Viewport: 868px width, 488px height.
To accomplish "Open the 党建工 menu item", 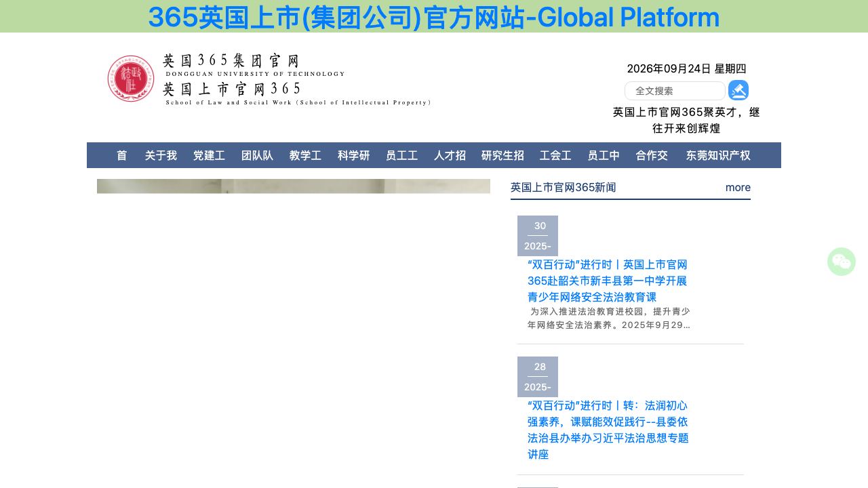I will pos(209,155).
